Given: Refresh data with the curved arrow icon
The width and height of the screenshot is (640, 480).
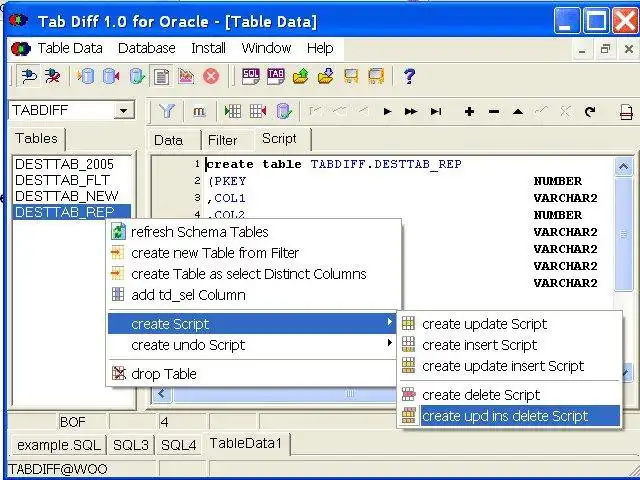Looking at the screenshot, I should point(589,111).
